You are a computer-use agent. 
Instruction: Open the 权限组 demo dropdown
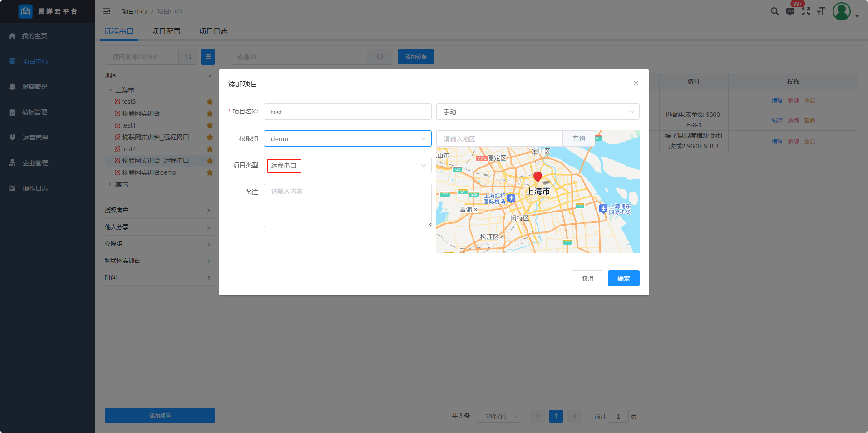[x=347, y=139]
